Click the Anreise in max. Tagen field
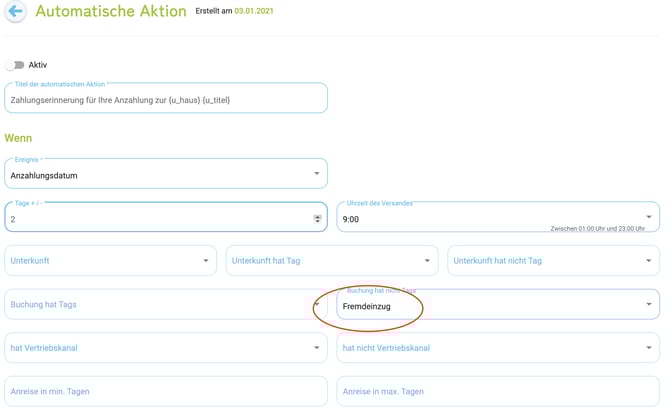670x418 pixels. (x=498, y=392)
